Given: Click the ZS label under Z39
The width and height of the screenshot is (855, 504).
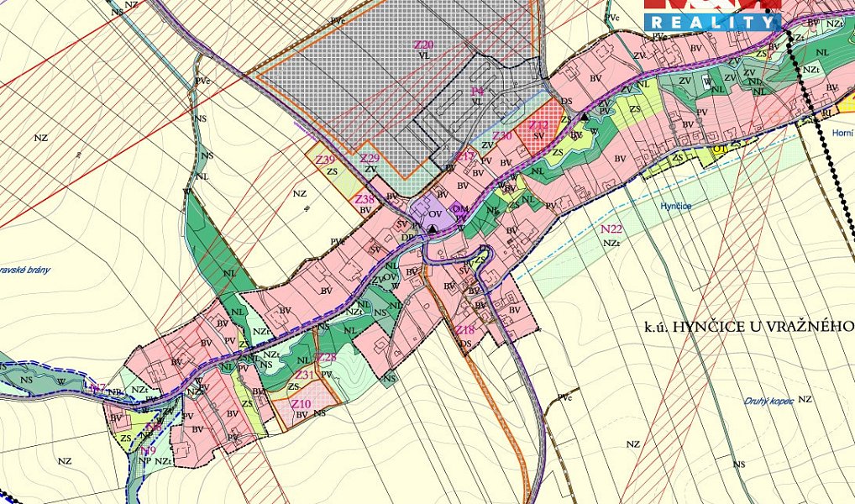Looking at the screenshot, I should (x=333, y=171).
